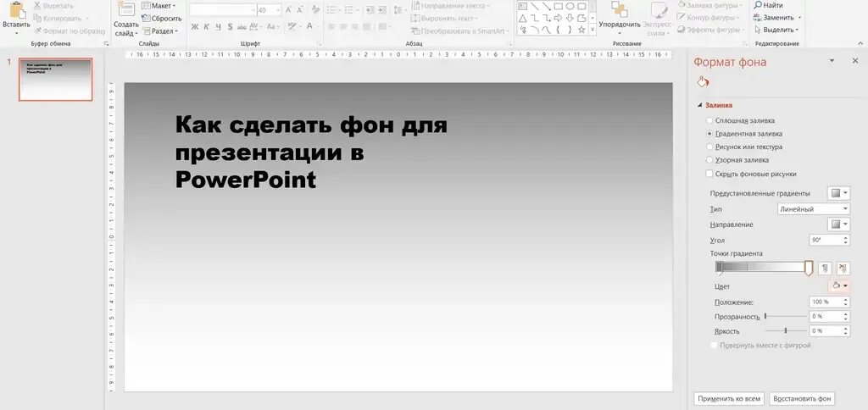Click the fill bucket icon in Формат фона
Image resolution: width=868 pixels, height=410 pixels.
coord(703,82)
